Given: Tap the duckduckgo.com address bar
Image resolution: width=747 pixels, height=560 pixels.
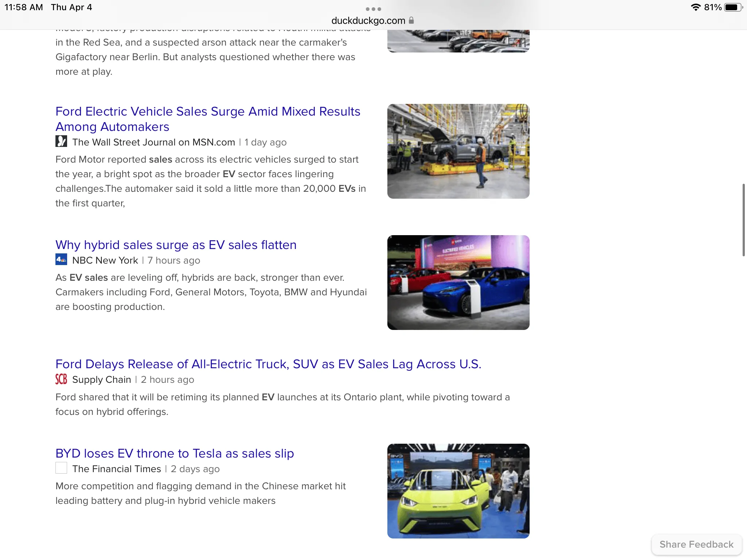Looking at the screenshot, I should coord(373,20).
